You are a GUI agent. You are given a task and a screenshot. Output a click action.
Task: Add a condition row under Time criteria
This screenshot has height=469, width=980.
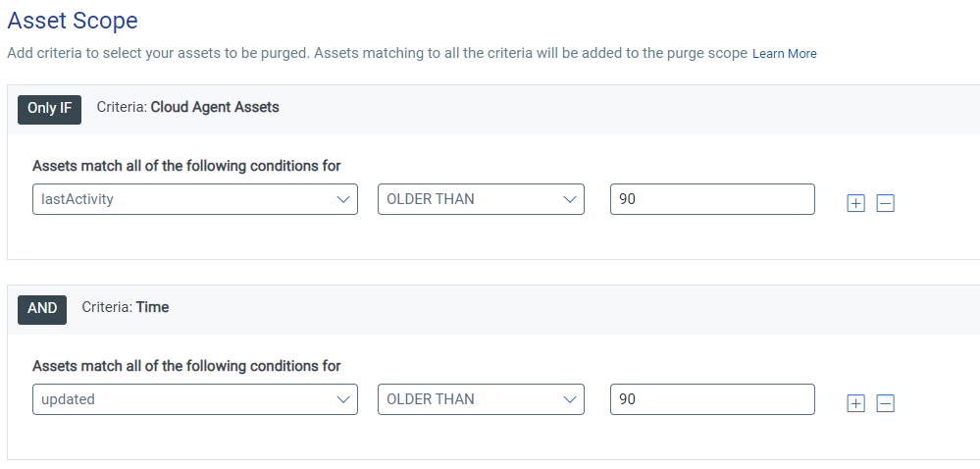[855, 403]
